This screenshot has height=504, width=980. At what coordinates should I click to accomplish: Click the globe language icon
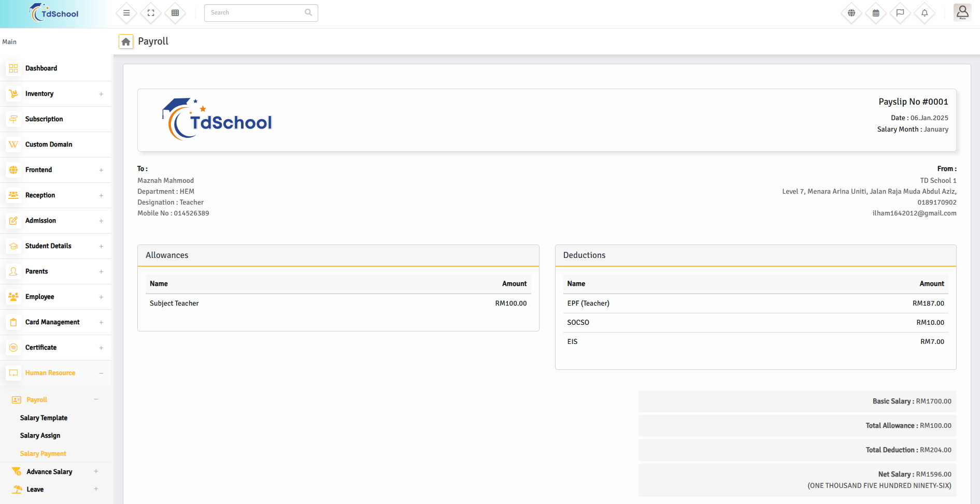(x=851, y=13)
